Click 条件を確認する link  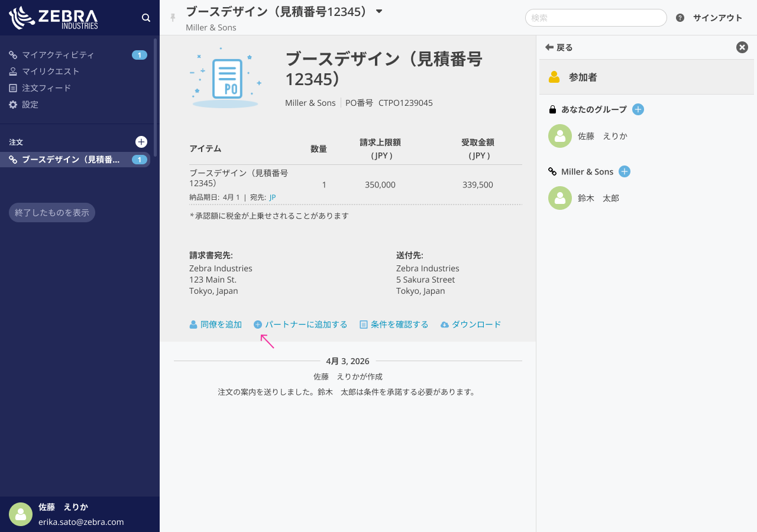(x=394, y=325)
